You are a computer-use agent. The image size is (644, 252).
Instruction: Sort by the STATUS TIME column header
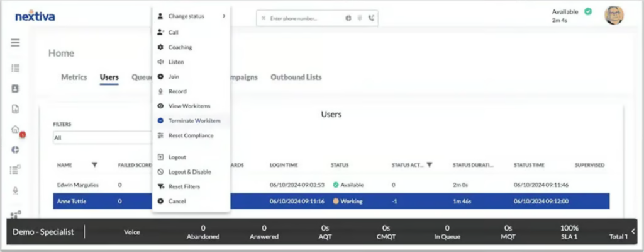click(529, 165)
